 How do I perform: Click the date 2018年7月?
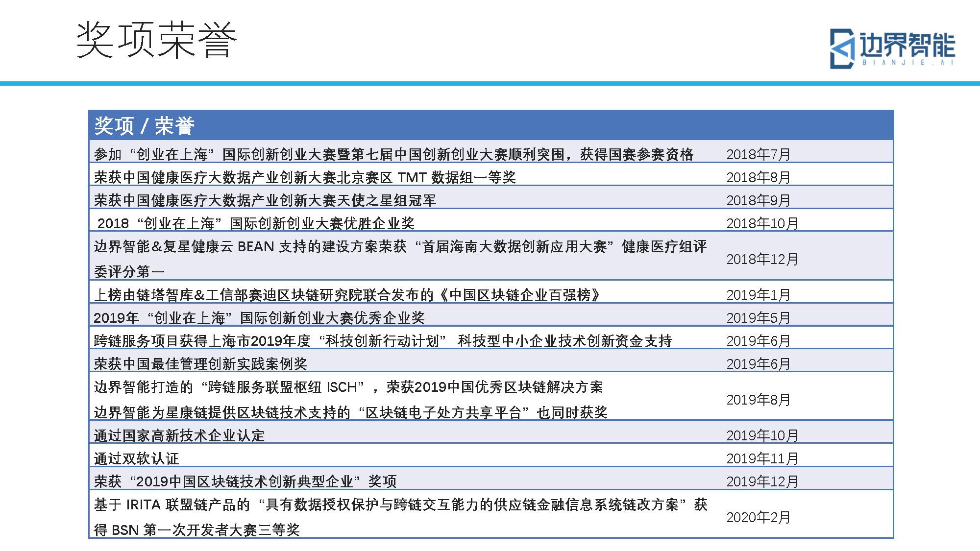click(759, 154)
